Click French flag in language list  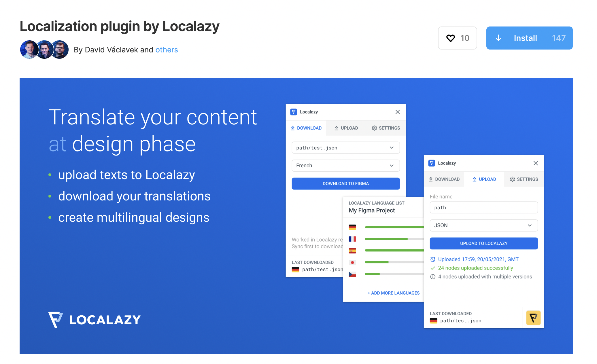click(x=352, y=239)
